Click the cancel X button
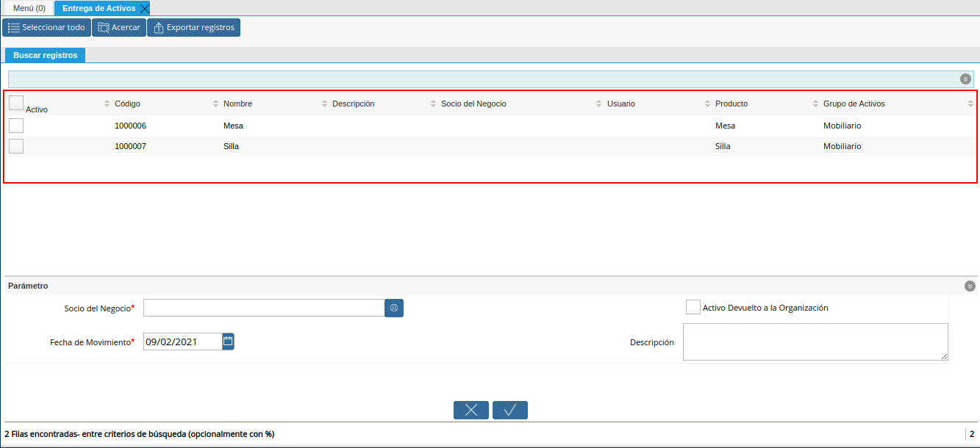 click(x=471, y=410)
